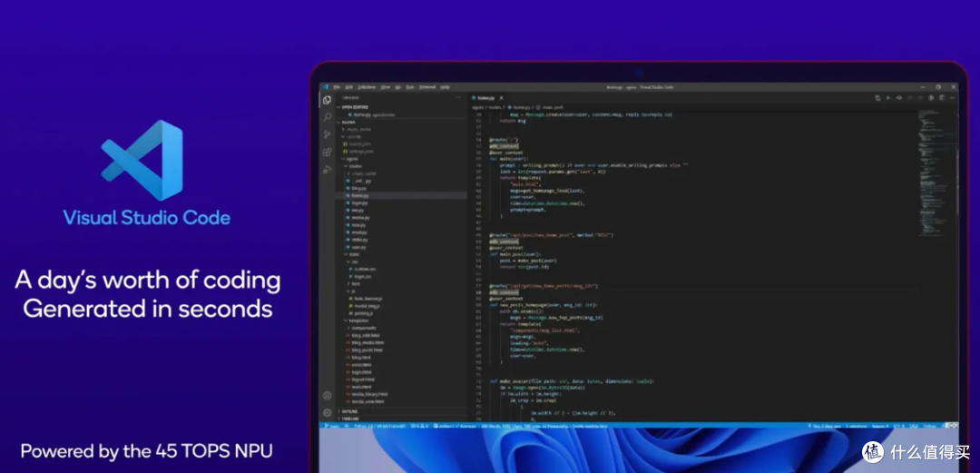
Task: Open the File menu
Action: [337, 87]
